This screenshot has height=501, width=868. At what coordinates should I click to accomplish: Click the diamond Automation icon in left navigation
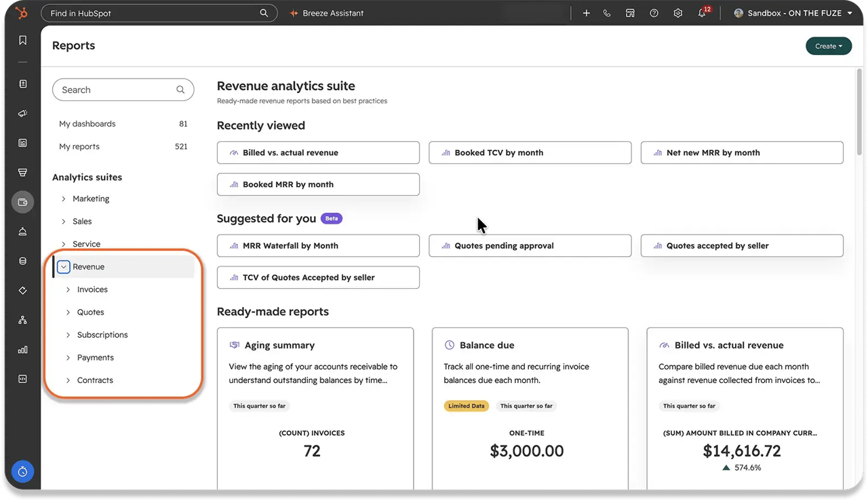22,291
